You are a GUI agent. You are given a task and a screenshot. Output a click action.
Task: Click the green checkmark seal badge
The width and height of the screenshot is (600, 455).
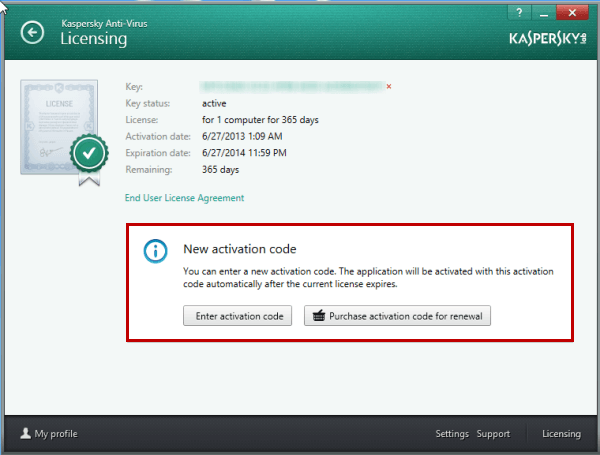(x=89, y=153)
